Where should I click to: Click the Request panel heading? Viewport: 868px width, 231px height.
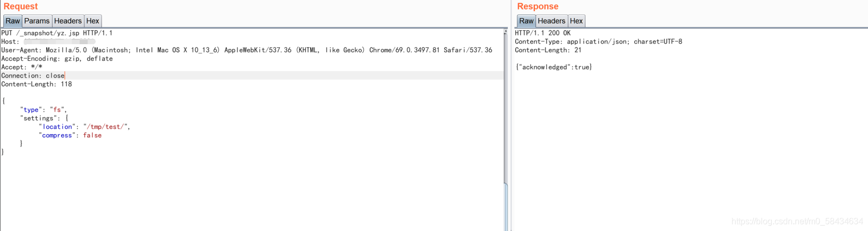pos(21,6)
